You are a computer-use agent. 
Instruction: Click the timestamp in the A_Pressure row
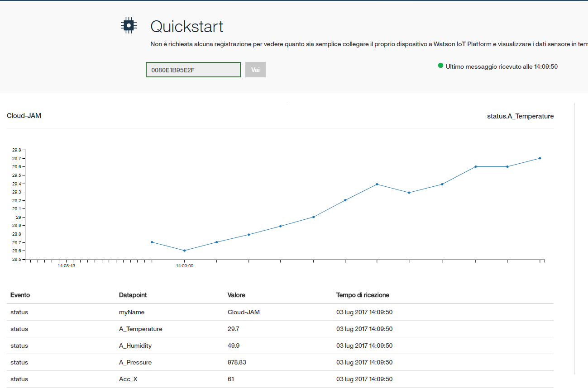pyautogui.click(x=364, y=362)
